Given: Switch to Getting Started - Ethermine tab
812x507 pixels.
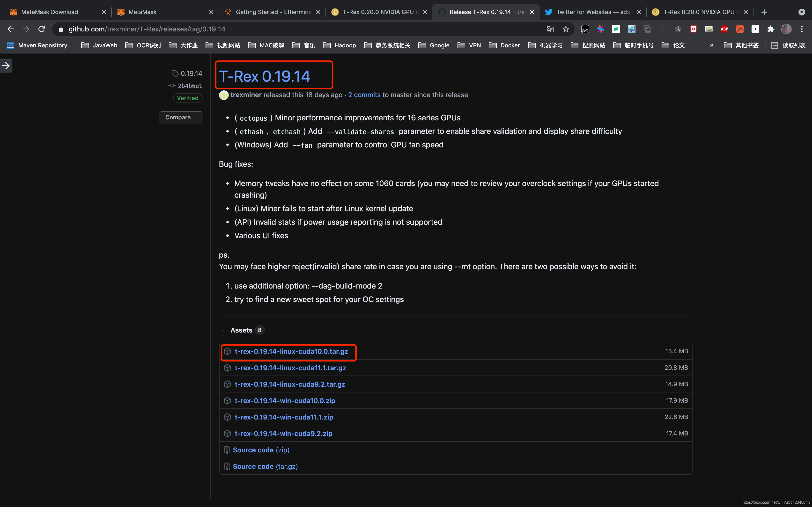Looking at the screenshot, I should coord(273,12).
